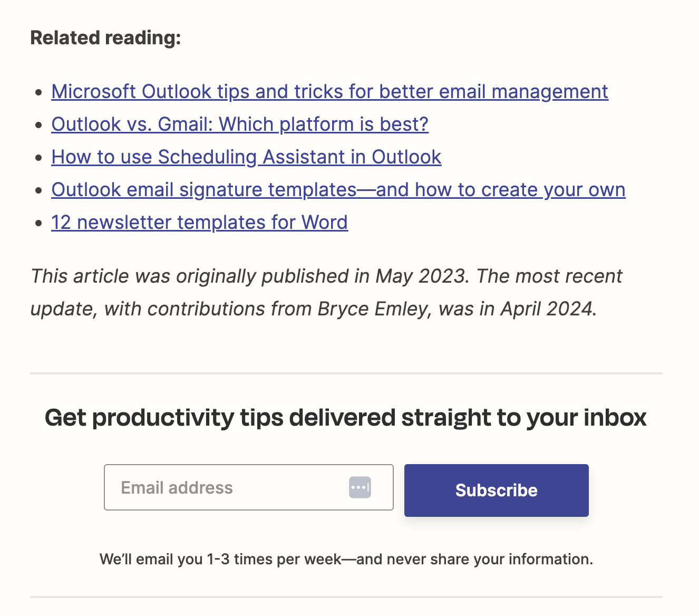Screen dimensions: 699x616
Task: Click the first bullet link under Related reading
Action: [x=329, y=91]
